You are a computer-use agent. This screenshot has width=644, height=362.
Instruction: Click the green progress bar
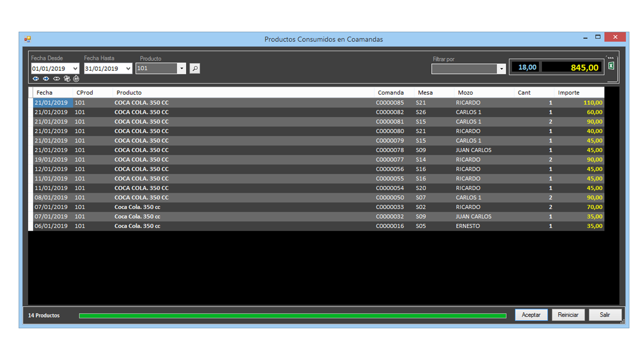tap(292, 316)
